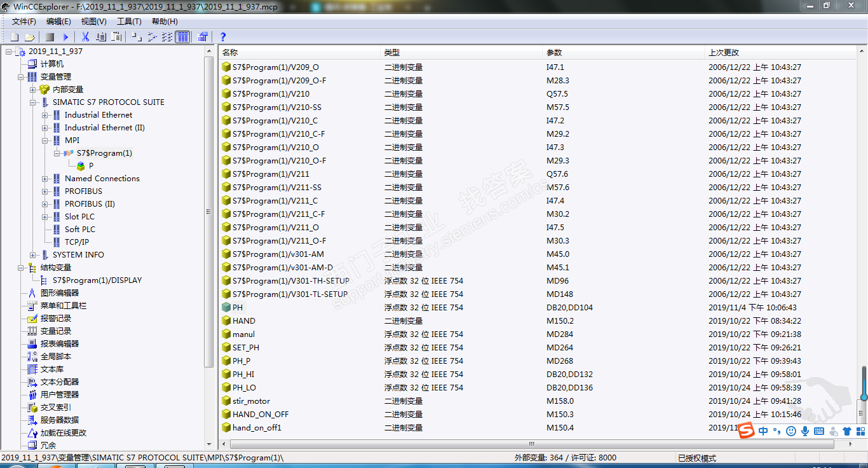868x468 pixels.
Task: Open 菜单和工具栏 in the tree
Action: 64,306
